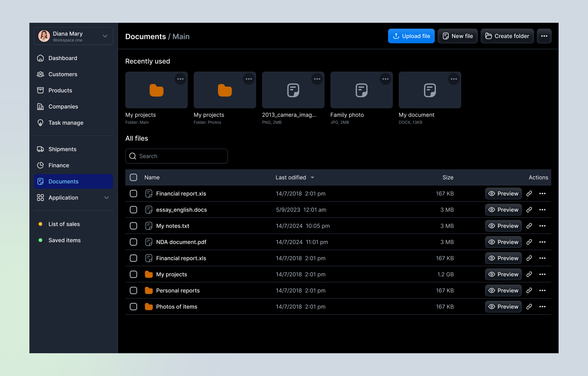The width and height of the screenshot is (588, 376).
Task: Open the Dashboard sidebar icon
Action: (x=40, y=58)
